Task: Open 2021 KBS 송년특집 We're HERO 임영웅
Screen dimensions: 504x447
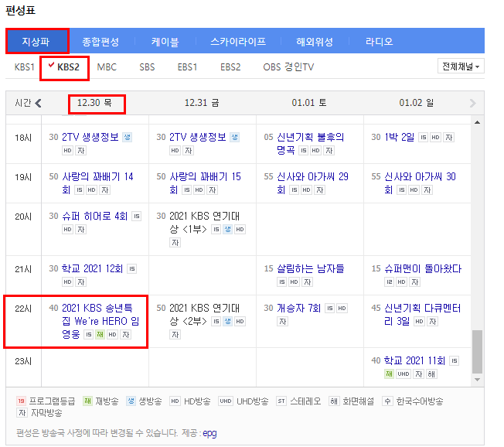Action: click(100, 321)
